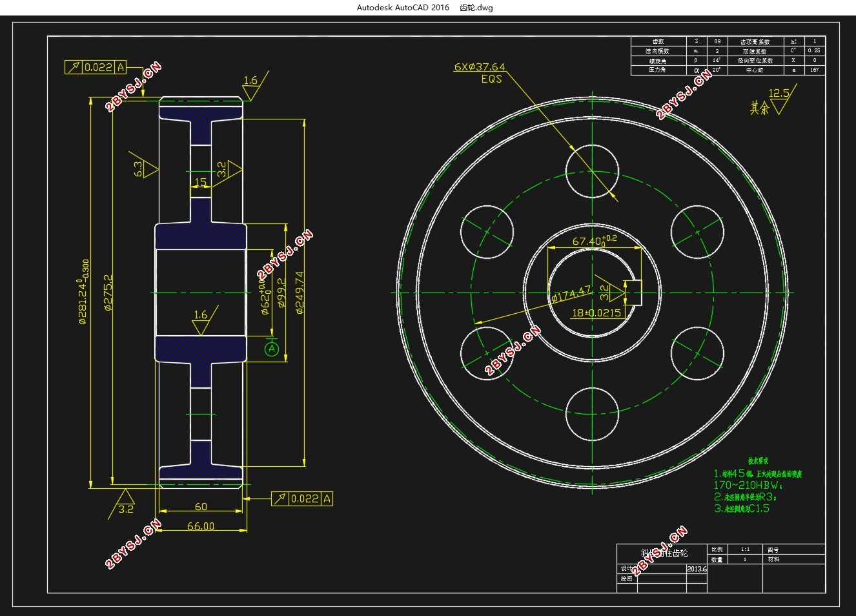Viewport: 856px width, 616px height.
Task: Select the Ø275.2 pitch diameter dimension
Action: 108,293
